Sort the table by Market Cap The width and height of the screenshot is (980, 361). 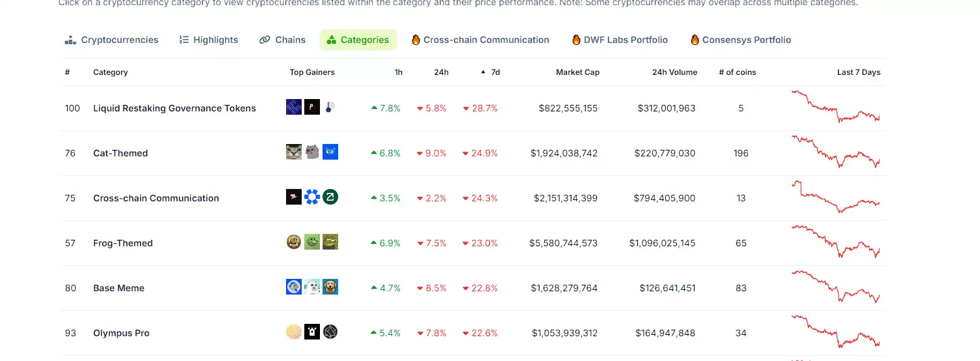(x=577, y=72)
